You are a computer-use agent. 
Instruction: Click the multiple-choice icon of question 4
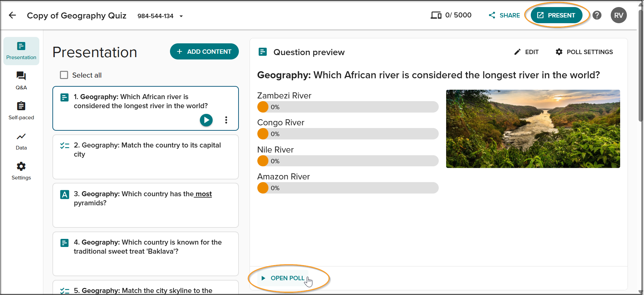[x=65, y=243]
